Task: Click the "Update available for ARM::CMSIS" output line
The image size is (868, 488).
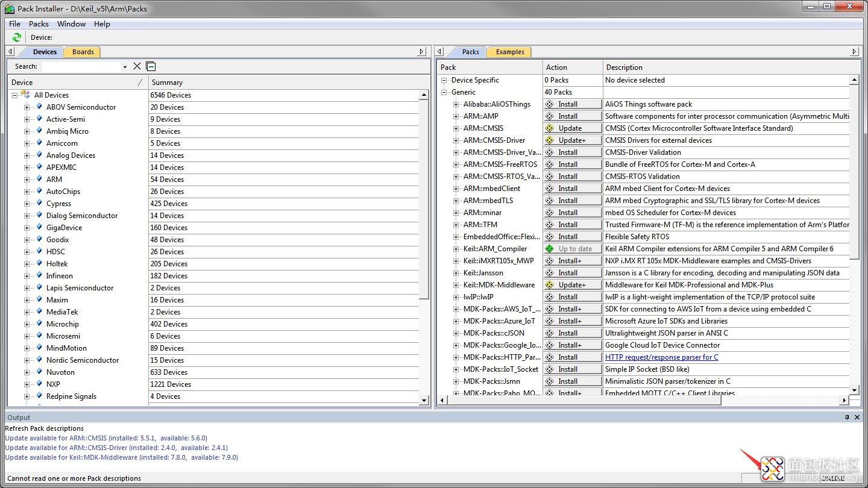Action: tap(106, 438)
